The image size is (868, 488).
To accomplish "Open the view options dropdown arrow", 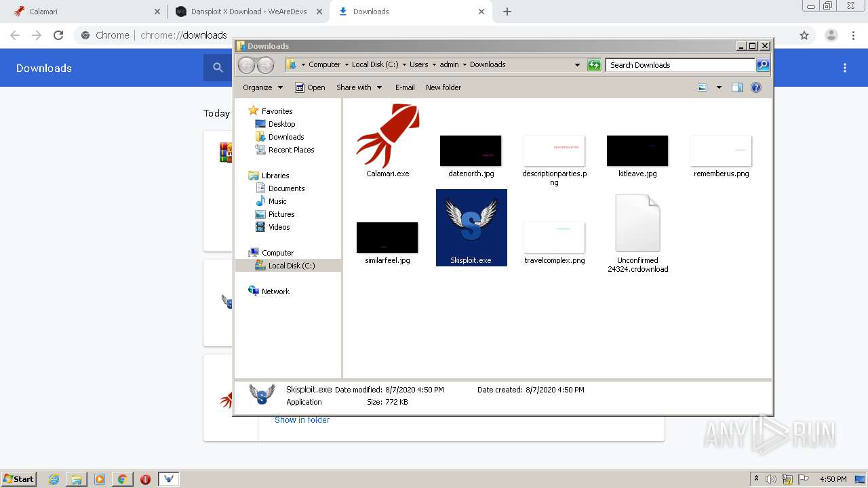I will pos(719,87).
